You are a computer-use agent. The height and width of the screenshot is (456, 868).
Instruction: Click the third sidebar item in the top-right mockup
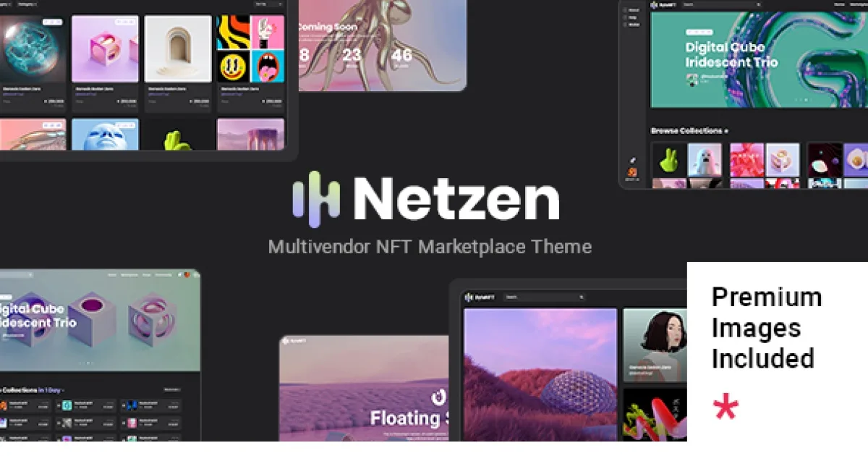coord(633,25)
